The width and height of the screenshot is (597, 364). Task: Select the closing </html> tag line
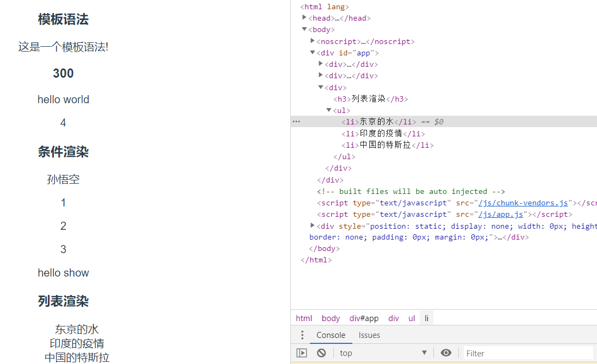(316, 260)
